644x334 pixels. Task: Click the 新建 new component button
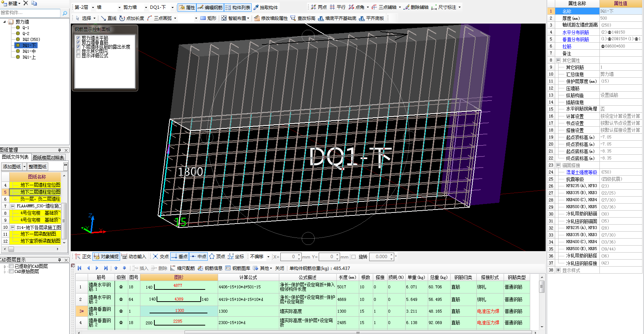click(x=10, y=3)
